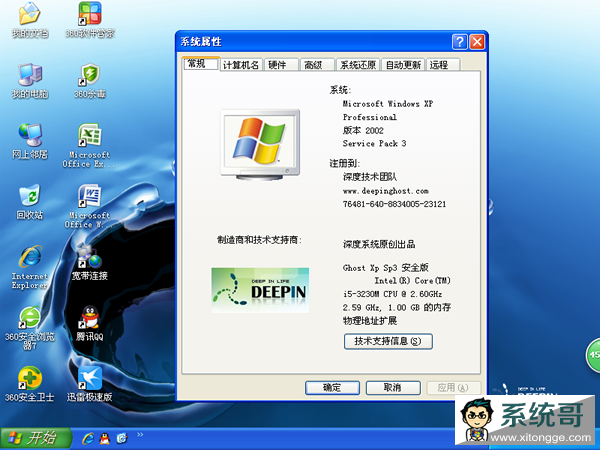Select the 回收站 recycle bin icon
The width and height of the screenshot is (600, 450).
pos(30,202)
